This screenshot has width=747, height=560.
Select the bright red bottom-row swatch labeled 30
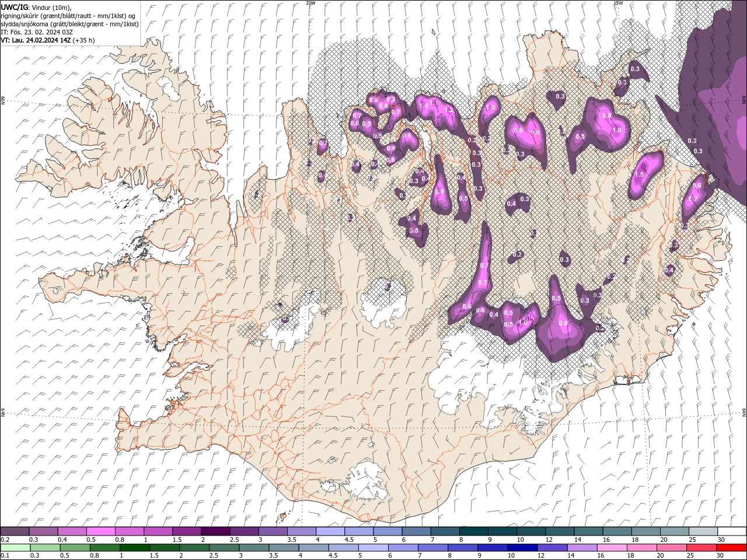pos(731,548)
